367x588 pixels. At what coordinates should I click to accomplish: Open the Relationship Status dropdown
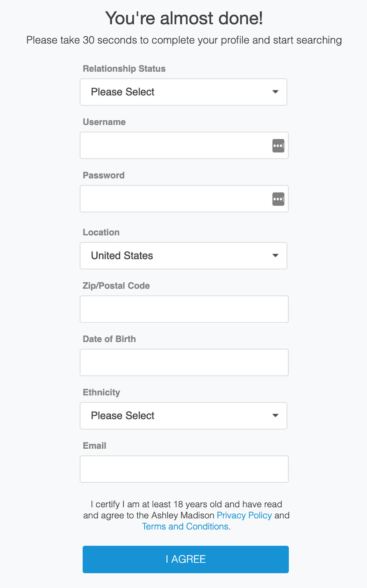pos(183,92)
